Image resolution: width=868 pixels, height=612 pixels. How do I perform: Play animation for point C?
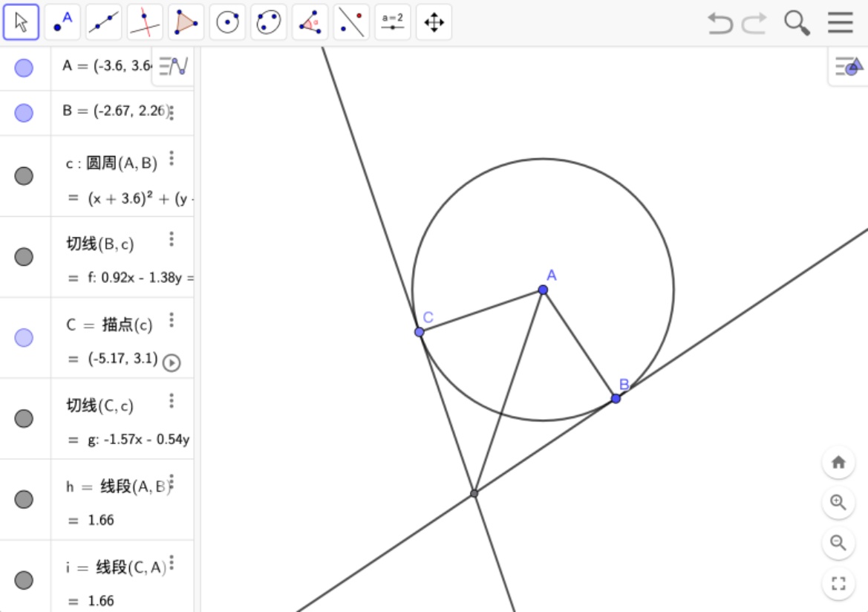pyautogui.click(x=172, y=362)
